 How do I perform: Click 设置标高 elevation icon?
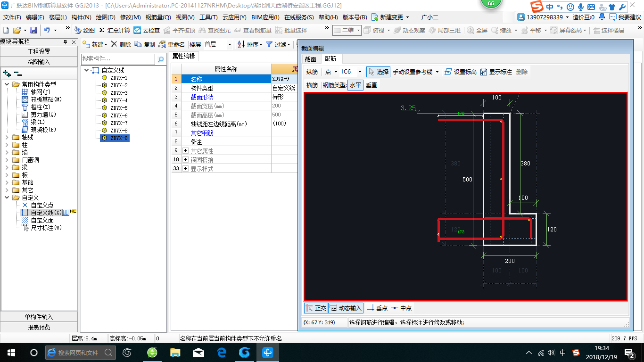click(460, 72)
